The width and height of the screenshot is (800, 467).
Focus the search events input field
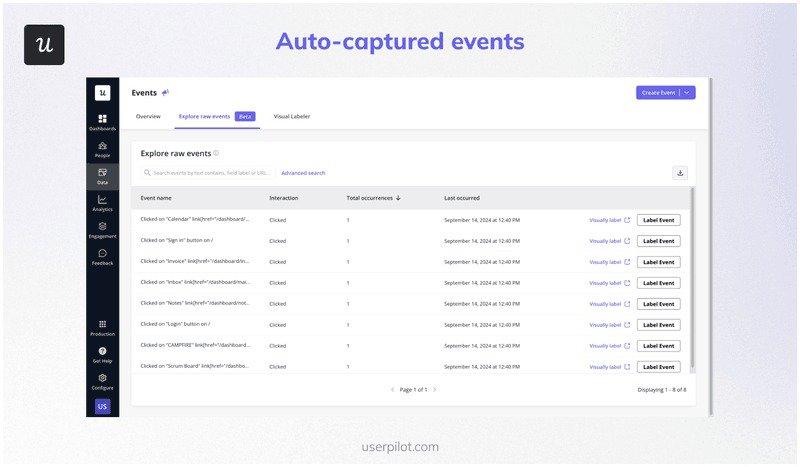(210, 173)
